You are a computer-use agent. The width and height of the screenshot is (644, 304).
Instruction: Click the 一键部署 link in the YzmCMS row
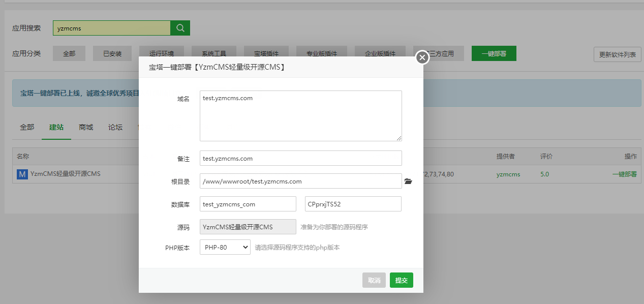pyautogui.click(x=624, y=174)
